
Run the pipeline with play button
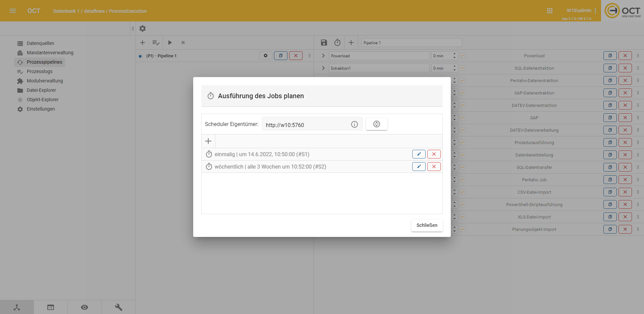(170, 43)
